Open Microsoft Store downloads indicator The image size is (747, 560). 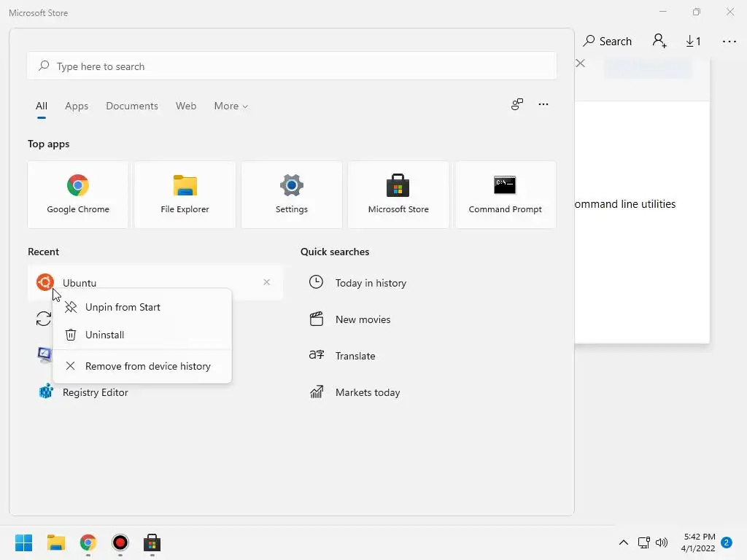tap(693, 42)
